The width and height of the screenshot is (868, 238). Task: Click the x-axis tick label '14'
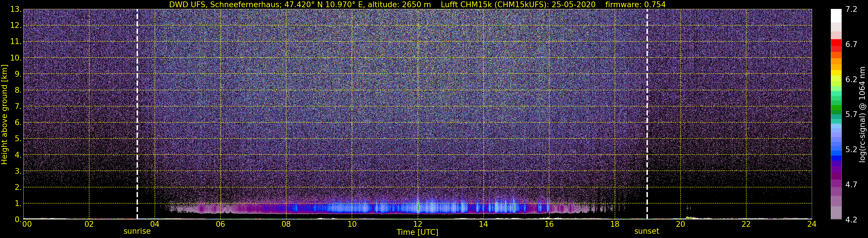tap(483, 224)
